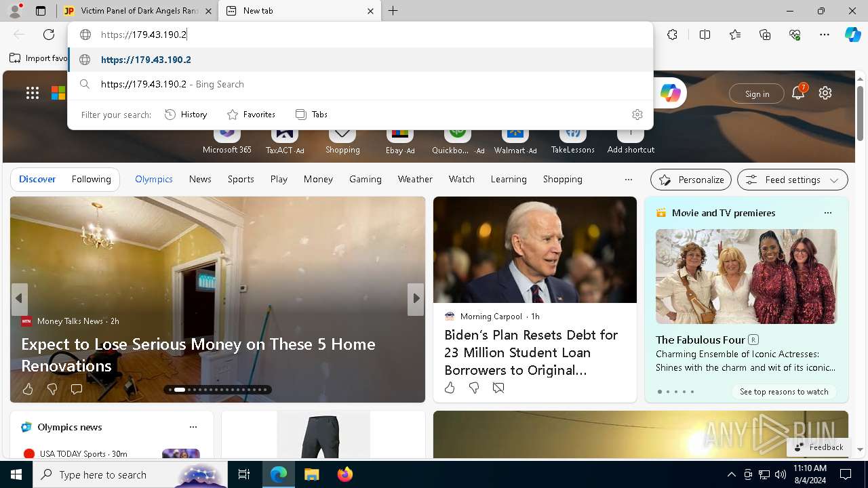868x488 pixels.
Task: Open the Gaming category
Action: click(366, 179)
